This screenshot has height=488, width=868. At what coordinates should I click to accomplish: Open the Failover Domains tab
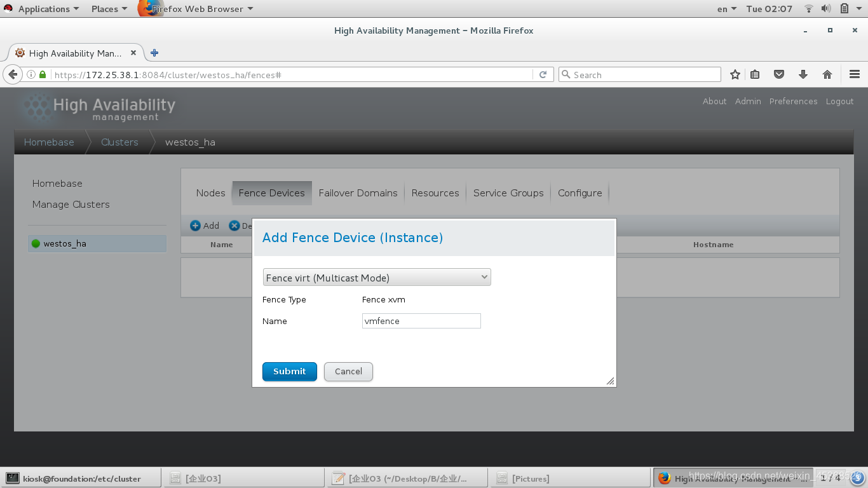358,193
